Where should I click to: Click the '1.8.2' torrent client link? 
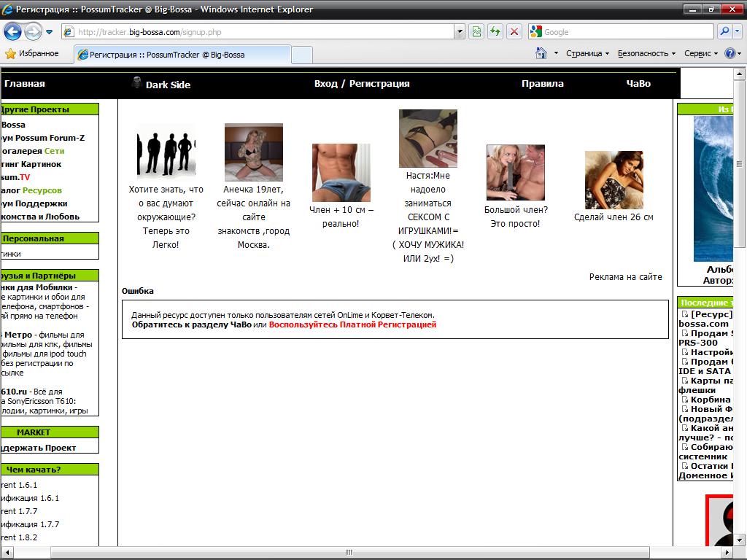[x=19, y=537]
